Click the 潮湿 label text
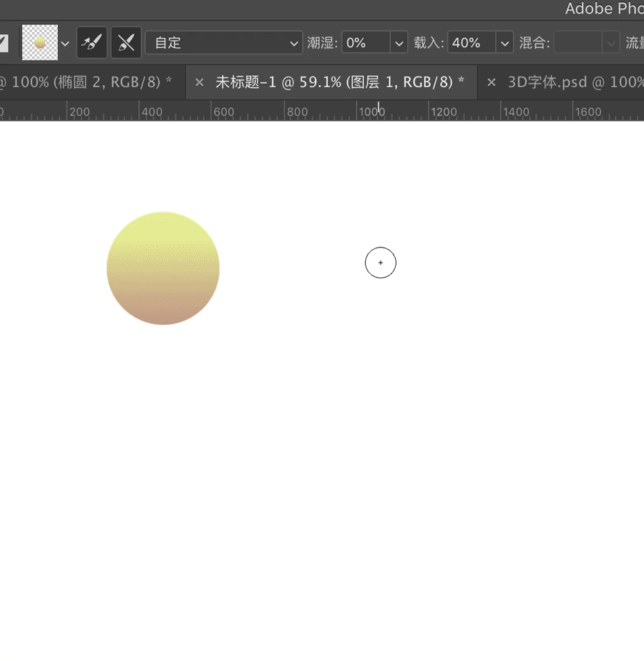 [x=322, y=43]
